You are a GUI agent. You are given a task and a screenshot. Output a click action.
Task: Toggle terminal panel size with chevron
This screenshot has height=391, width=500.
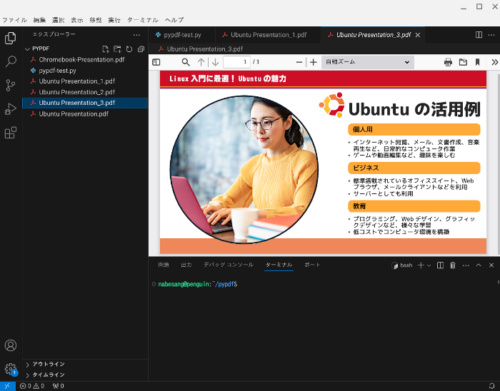coord(479,265)
